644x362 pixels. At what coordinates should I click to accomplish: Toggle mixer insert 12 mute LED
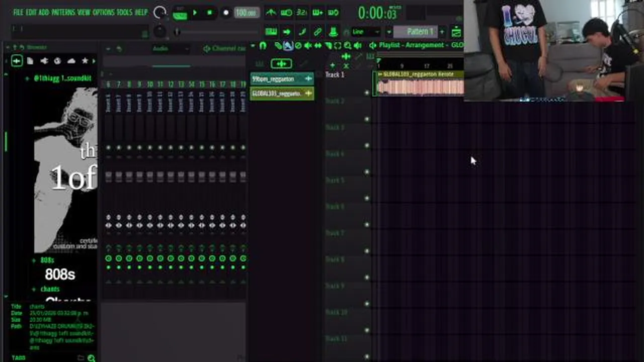171,148
